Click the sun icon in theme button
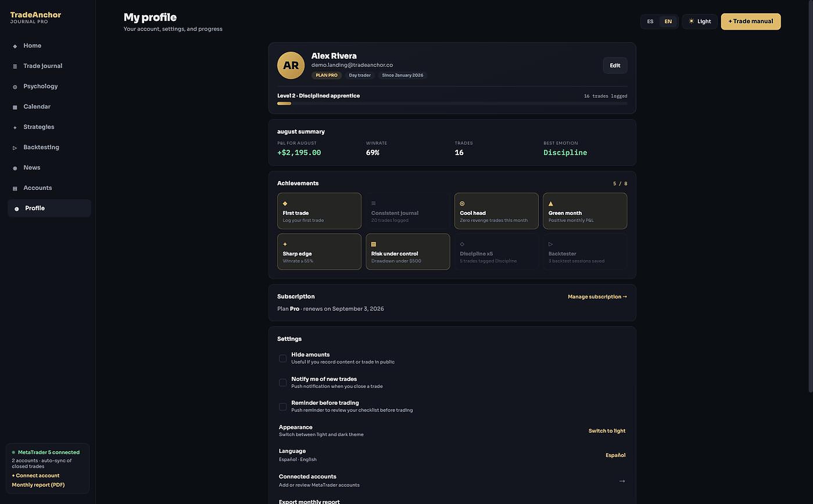This screenshot has height=504, width=813. pyautogui.click(x=691, y=21)
